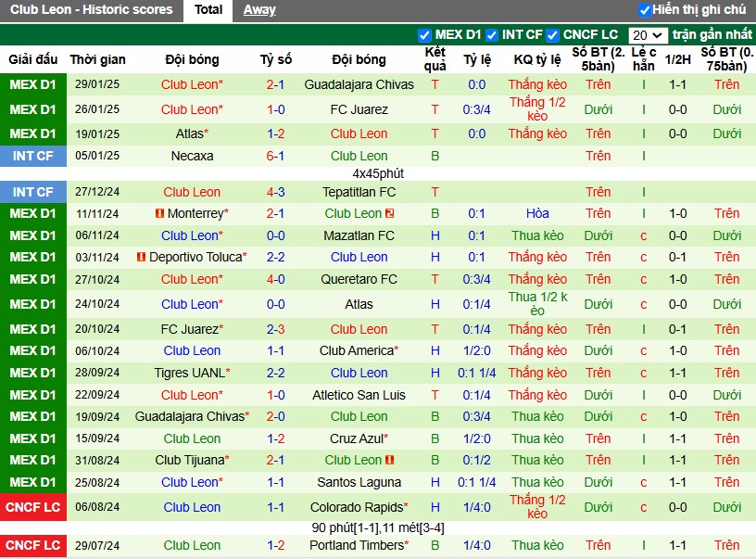Click the 1/2H column header
This screenshot has width=756, height=559.
click(677, 59)
